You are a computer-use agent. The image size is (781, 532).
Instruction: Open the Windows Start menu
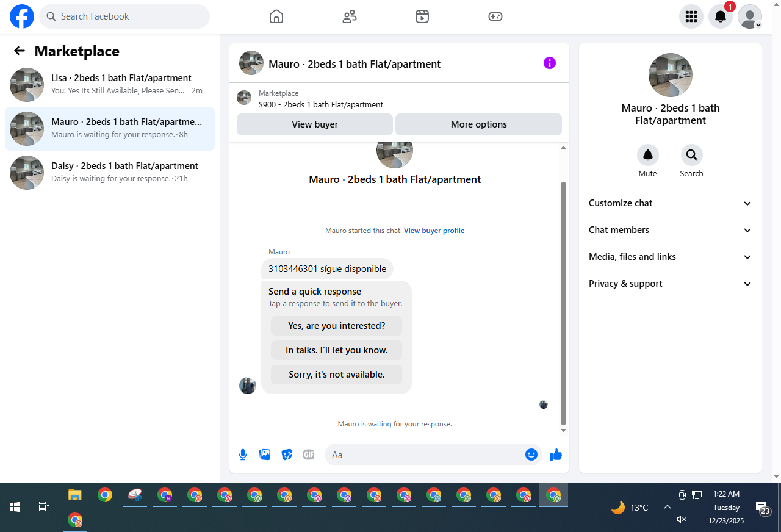pos(15,507)
